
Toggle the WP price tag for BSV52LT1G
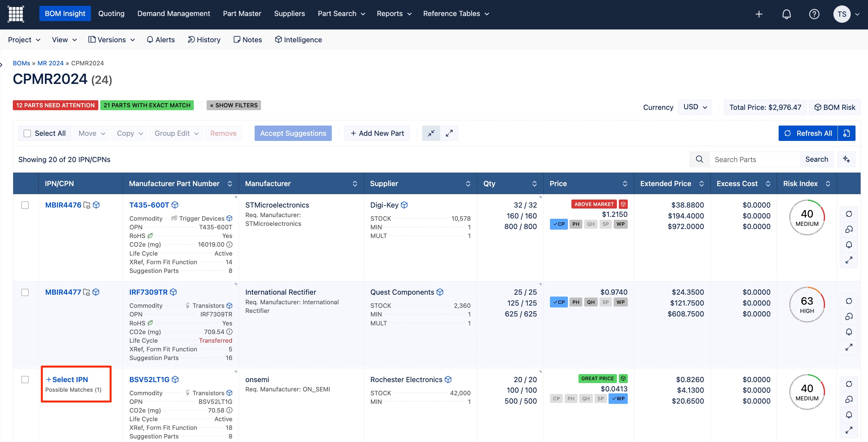(618, 398)
